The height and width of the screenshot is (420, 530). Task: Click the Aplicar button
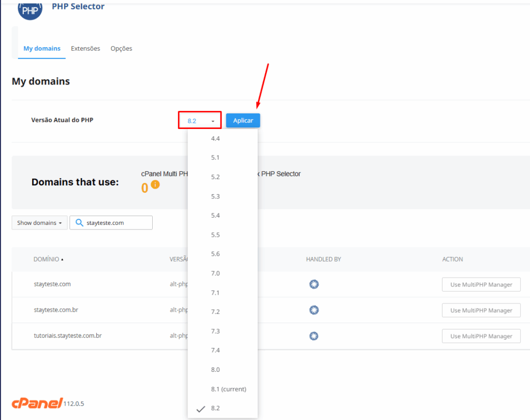coord(243,121)
